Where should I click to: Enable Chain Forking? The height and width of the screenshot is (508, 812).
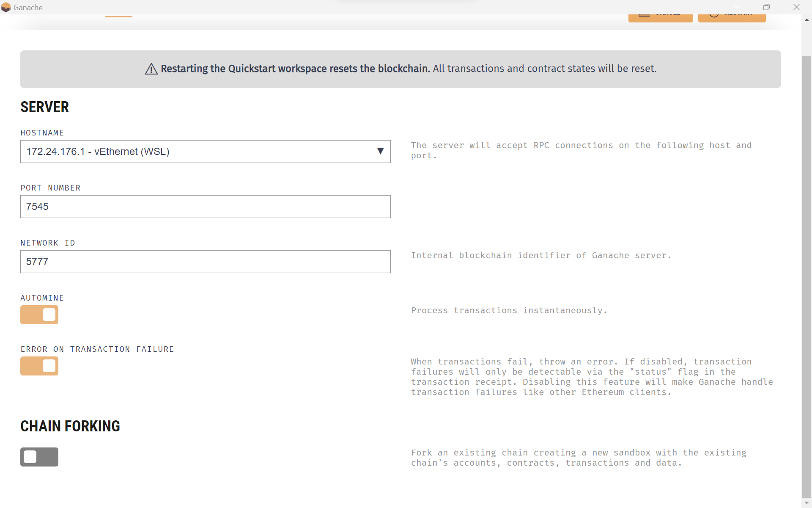[x=39, y=457]
